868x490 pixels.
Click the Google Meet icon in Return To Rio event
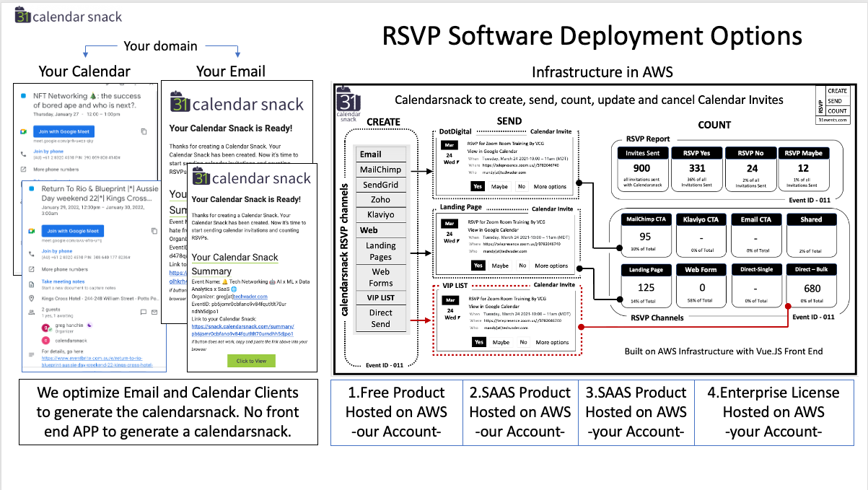(30, 231)
